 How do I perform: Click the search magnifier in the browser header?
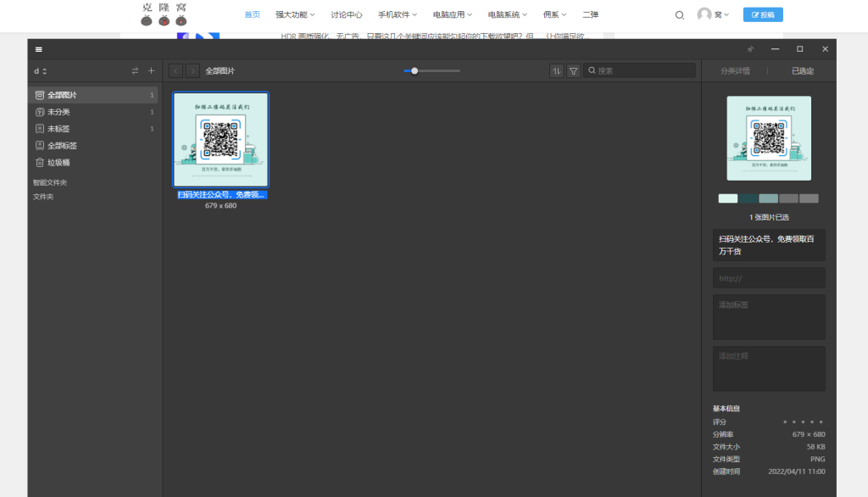point(679,15)
